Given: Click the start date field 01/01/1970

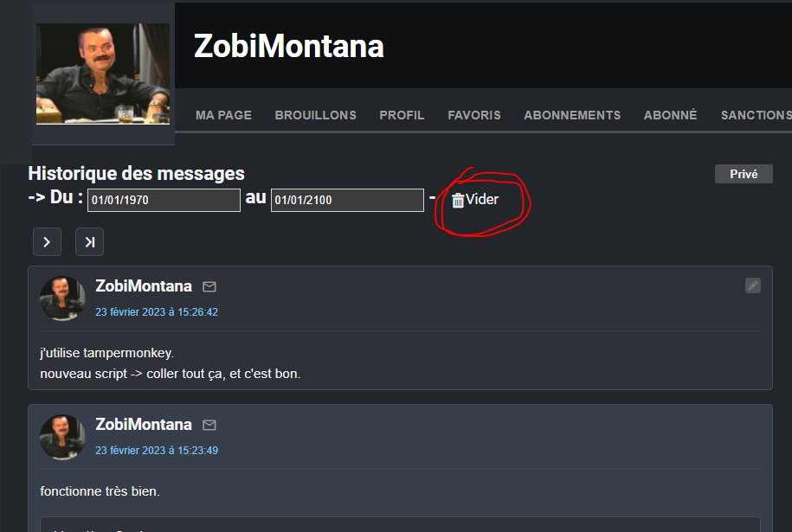Looking at the screenshot, I should [x=164, y=200].
